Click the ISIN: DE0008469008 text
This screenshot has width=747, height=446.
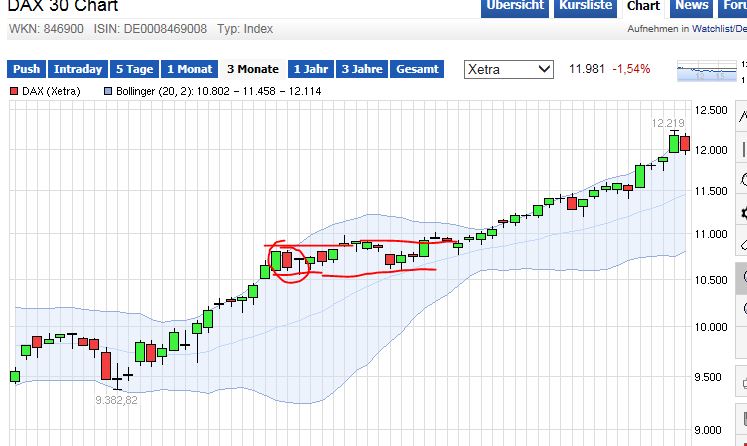click(x=150, y=29)
